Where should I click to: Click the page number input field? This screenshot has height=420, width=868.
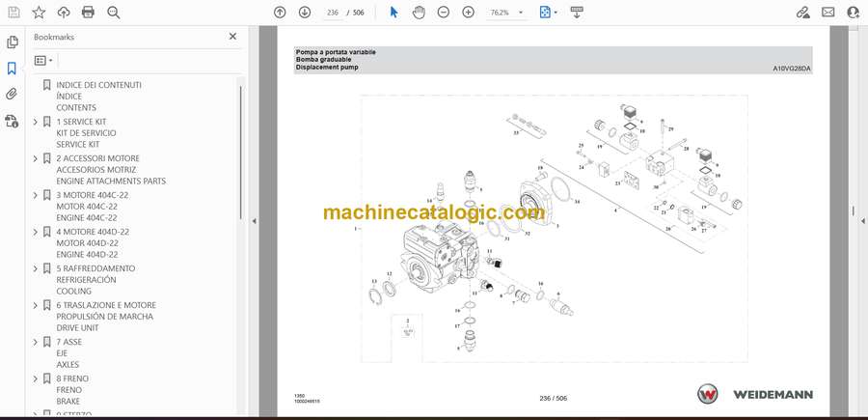tap(333, 13)
